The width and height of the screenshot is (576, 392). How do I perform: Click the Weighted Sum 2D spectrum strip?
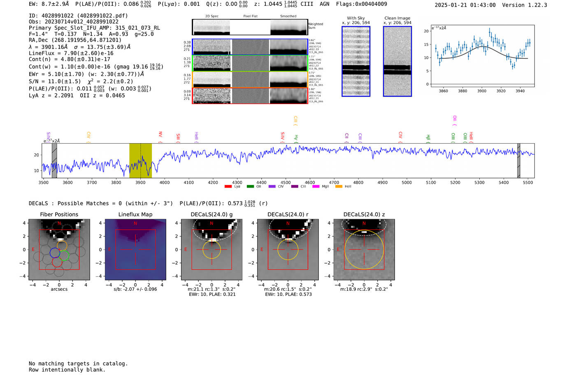[250, 27]
